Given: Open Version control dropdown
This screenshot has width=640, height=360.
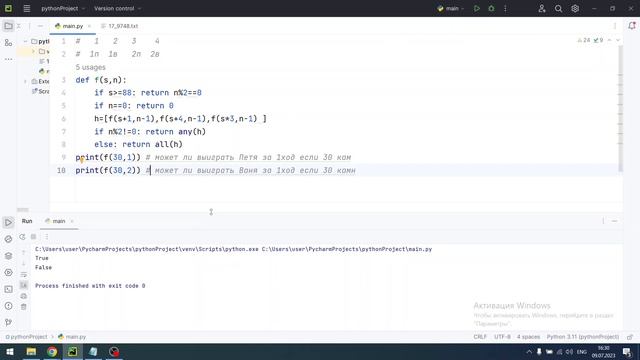Looking at the screenshot, I should pos(118,8).
